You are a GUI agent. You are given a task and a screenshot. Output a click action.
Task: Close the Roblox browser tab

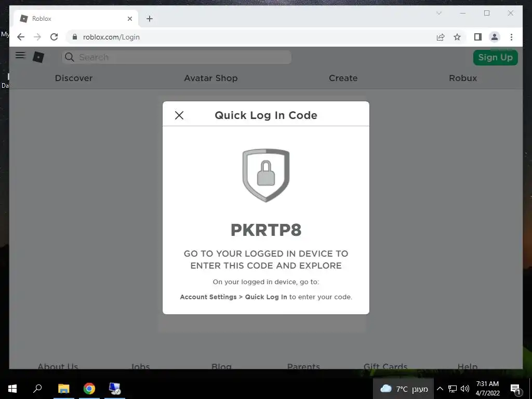tap(129, 19)
